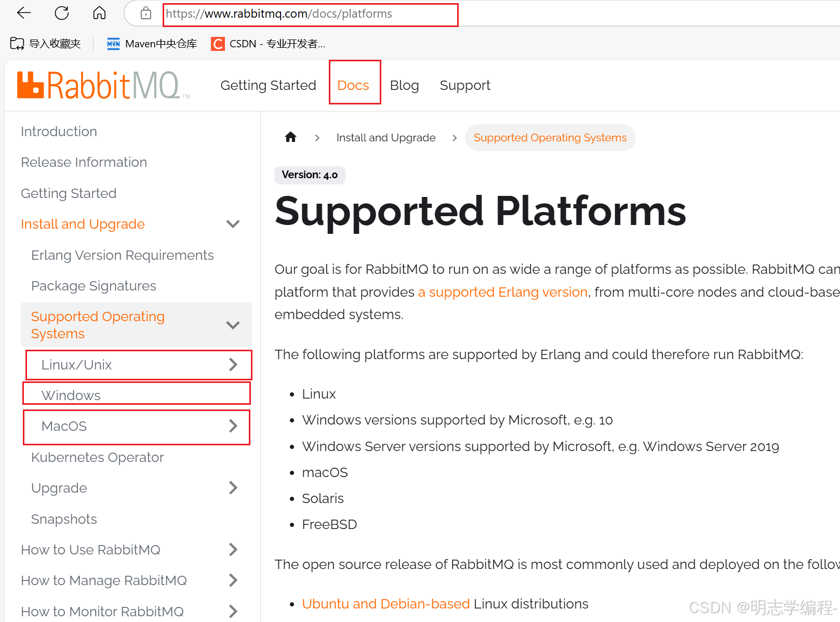Expand the MacOS chevron
Image resolution: width=840 pixels, height=622 pixels.
[x=233, y=426]
